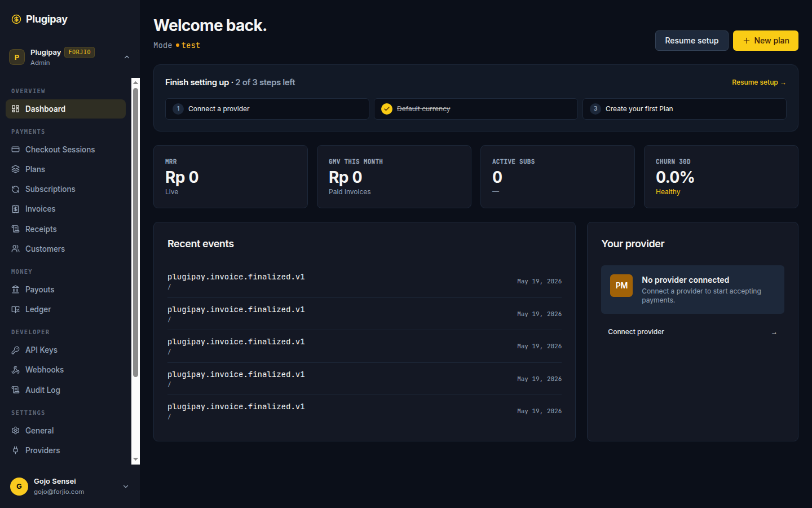Click the Ledger book icon

tap(15, 309)
